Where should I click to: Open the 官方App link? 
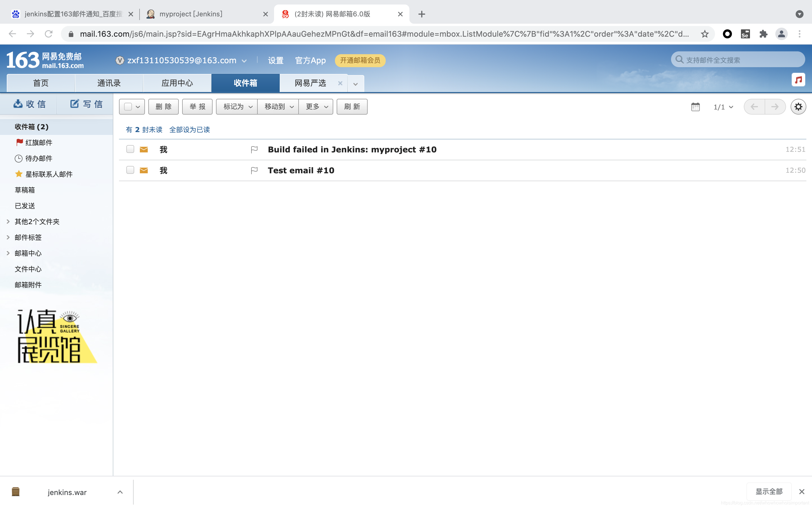(x=310, y=60)
